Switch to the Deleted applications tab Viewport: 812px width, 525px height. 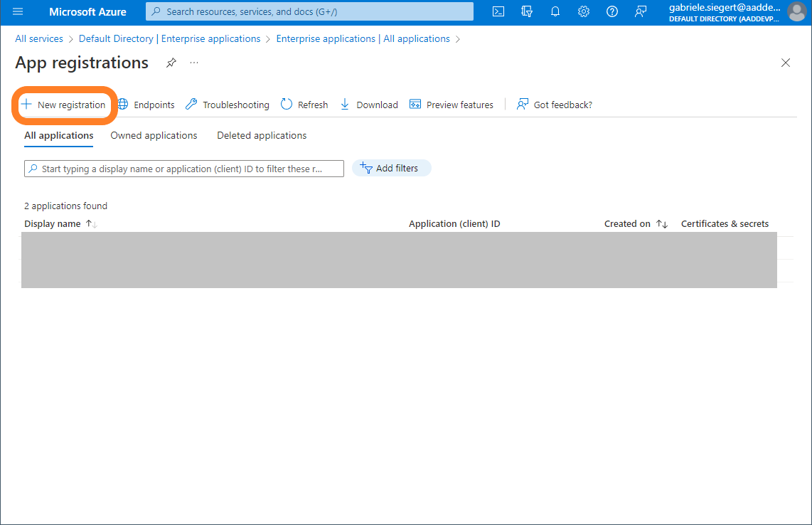coord(262,135)
